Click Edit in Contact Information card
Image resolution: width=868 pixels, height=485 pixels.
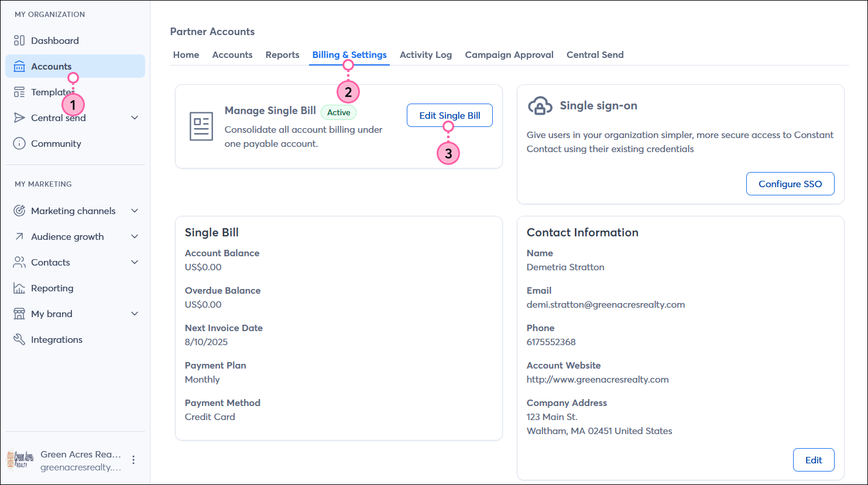click(814, 460)
